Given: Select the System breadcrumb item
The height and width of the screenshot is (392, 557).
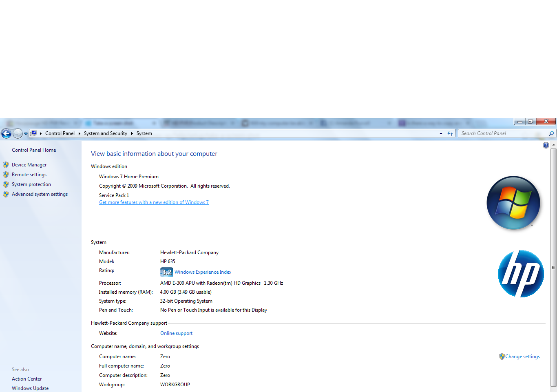Looking at the screenshot, I should click(144, 133).
